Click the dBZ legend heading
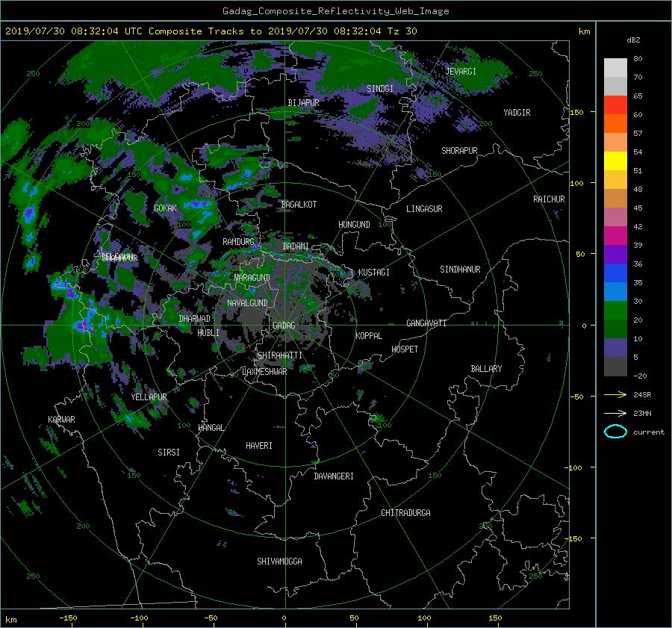Image resolution: width=672 pixels, height=628 pixels. point(633,40)
